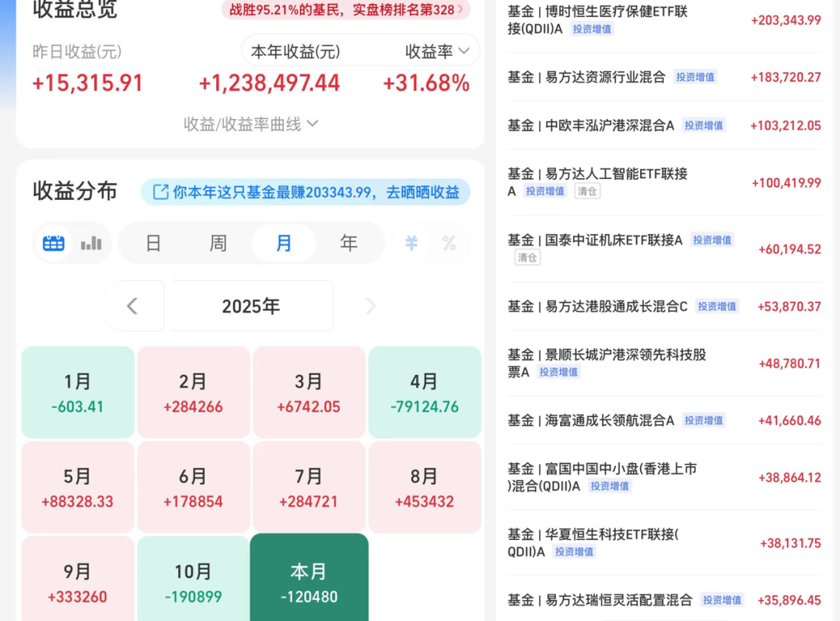
Task: Open 本月 earnings cell -120480
Action: click(x=309, y=583)
